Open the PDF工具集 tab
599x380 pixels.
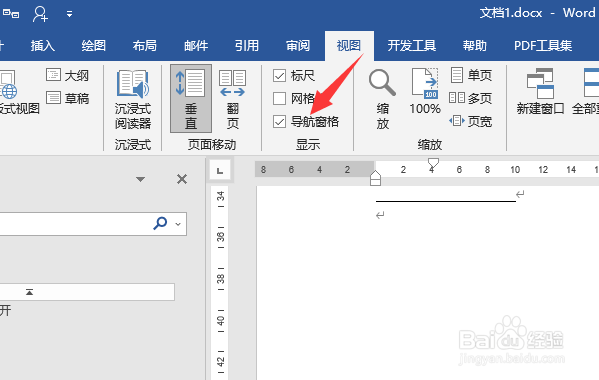pyautogui.click(x=543, y=46)
